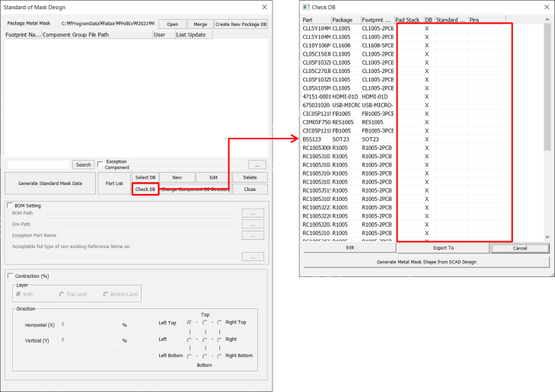Sort by the Package column header
This screenshot has height=392, width=555.
coord(346,20)
